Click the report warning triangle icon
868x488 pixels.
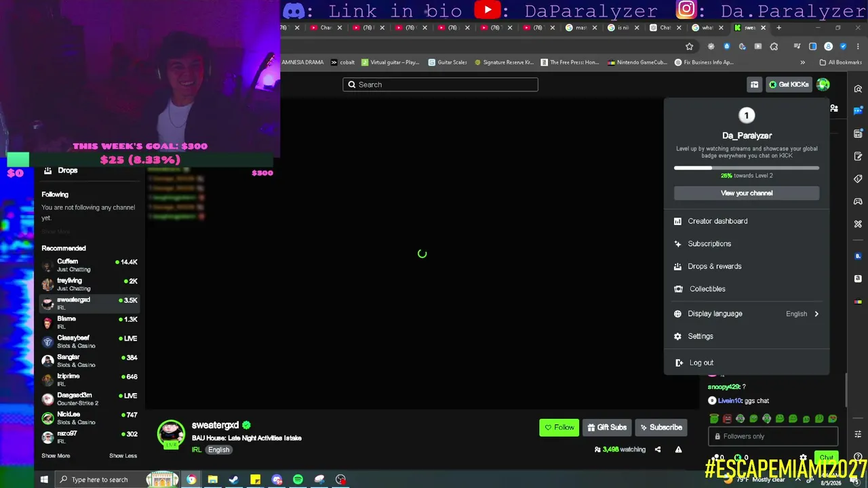(678, 449)
